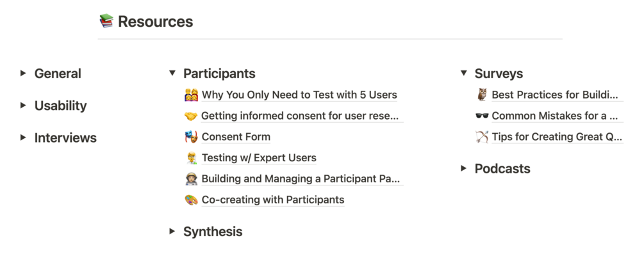Screen dimensions: 644x261
Task: Click the farmer emoji beside Testing w/ Expert Users
Action: [x=191, y=158]
